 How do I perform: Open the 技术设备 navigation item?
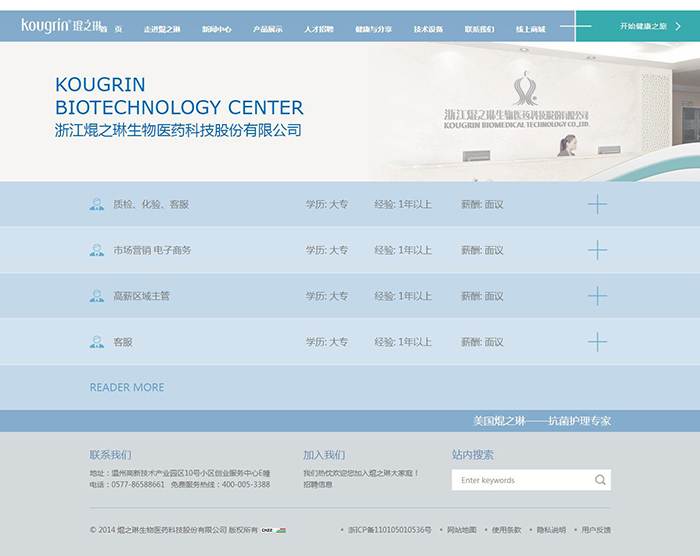tap(428, 29)
